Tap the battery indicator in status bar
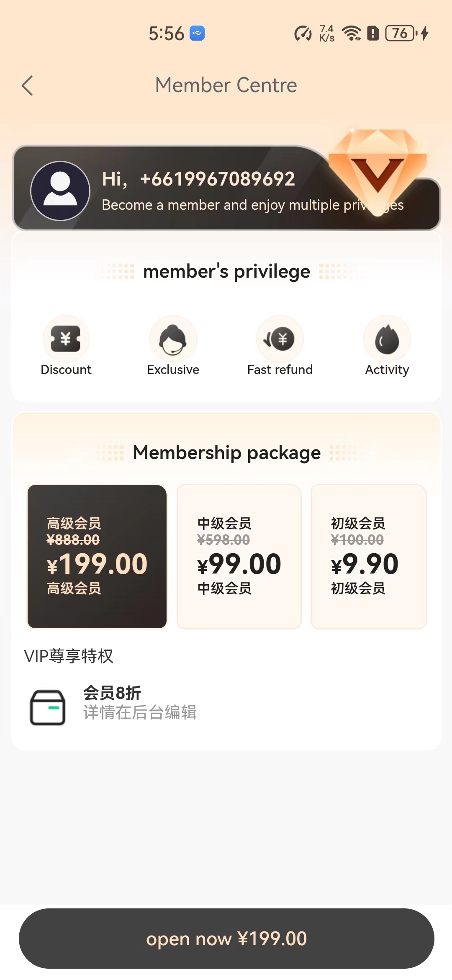Viewport: 452px width, 980px height. click(400, 33)
